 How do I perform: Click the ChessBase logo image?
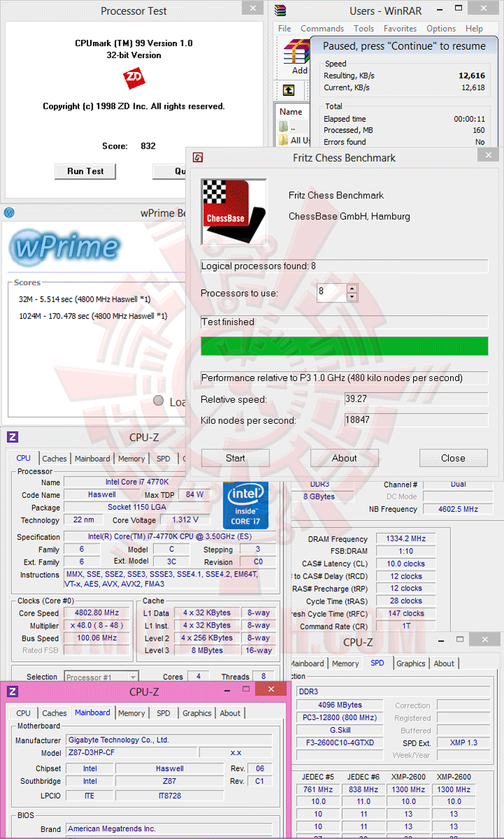[233, 212]
